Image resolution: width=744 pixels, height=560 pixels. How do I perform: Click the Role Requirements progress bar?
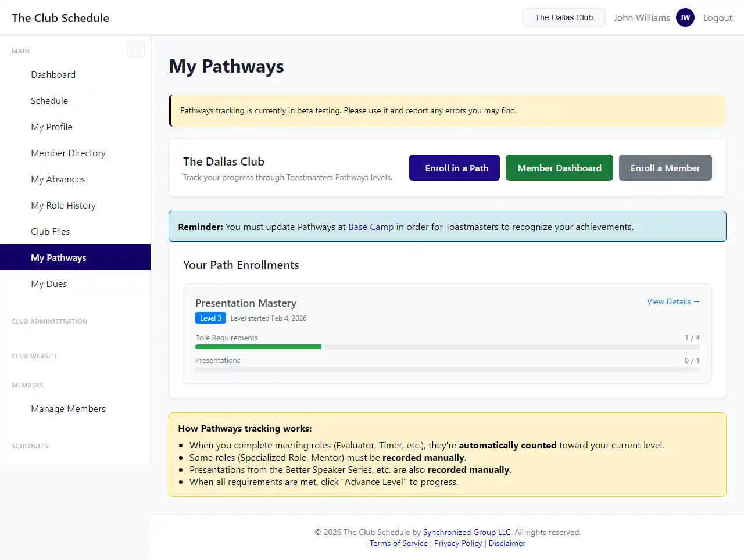click(x=447, y=347)
